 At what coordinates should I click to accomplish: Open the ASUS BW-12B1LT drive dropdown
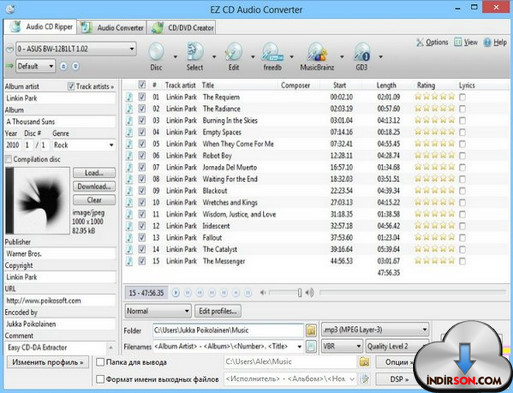tap(76, 49)
